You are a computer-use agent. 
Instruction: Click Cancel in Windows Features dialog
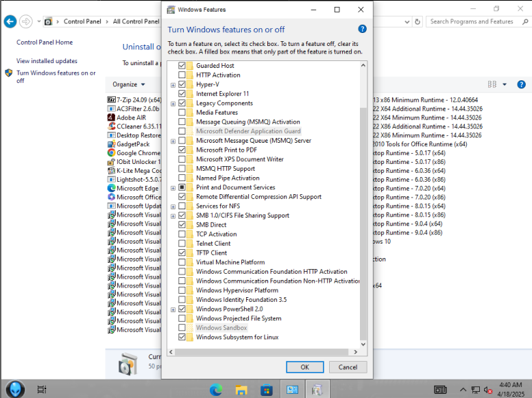click(x=348, y=367)
